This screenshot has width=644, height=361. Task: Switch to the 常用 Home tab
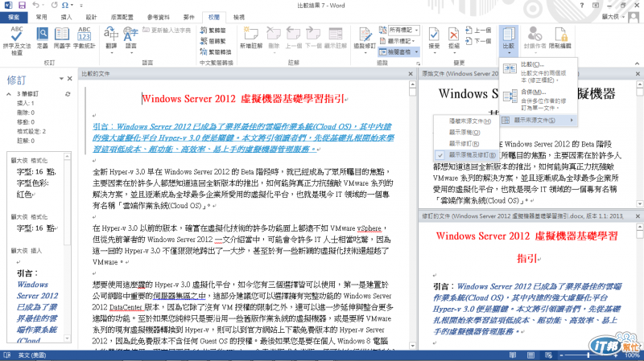(x=42, y=17)
